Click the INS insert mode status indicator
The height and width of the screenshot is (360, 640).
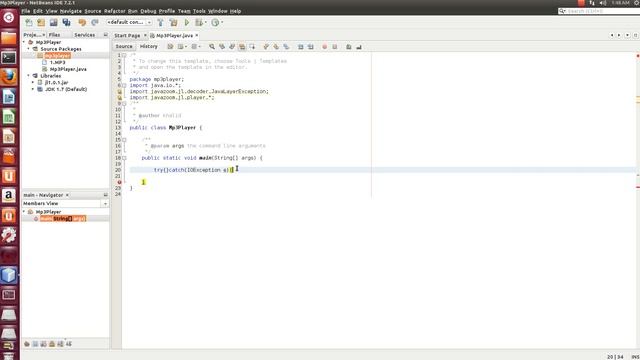636,357
